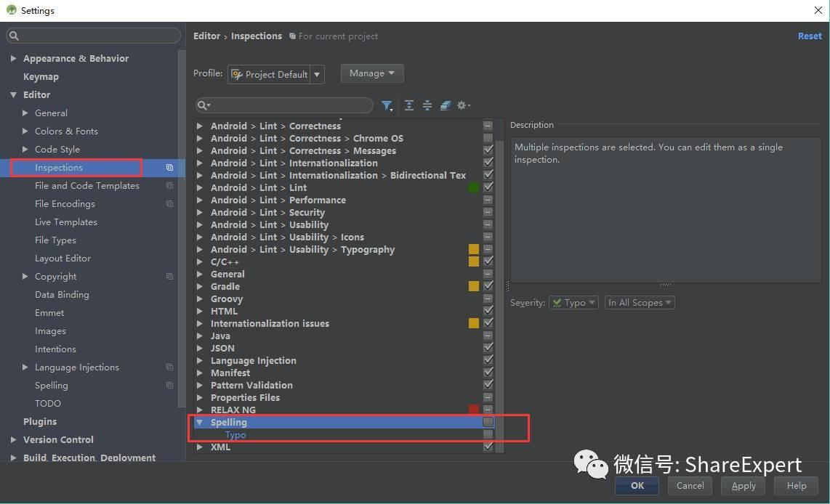This screenshot has height=504, width=830.
Task: Toggle the Spelling inspection checkbox
Action: 488,422
